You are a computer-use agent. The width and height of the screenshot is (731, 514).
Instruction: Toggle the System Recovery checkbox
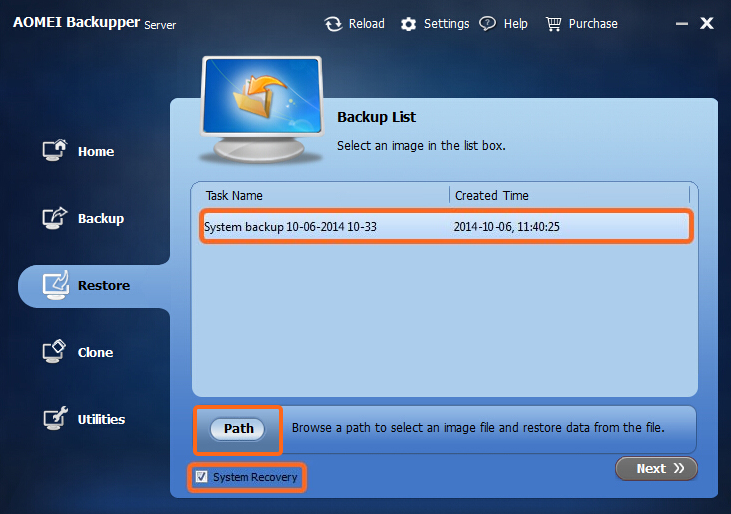tap(201, 477)
